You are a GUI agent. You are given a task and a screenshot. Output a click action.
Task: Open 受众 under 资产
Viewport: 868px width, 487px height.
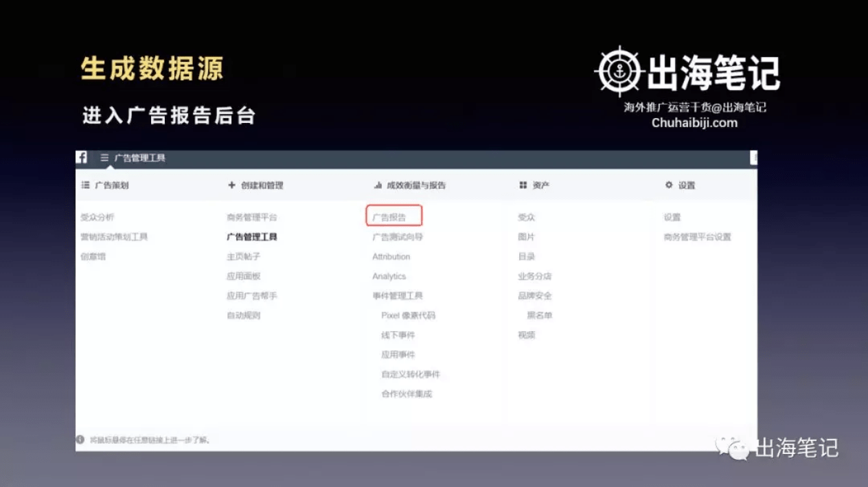[527, 217]
